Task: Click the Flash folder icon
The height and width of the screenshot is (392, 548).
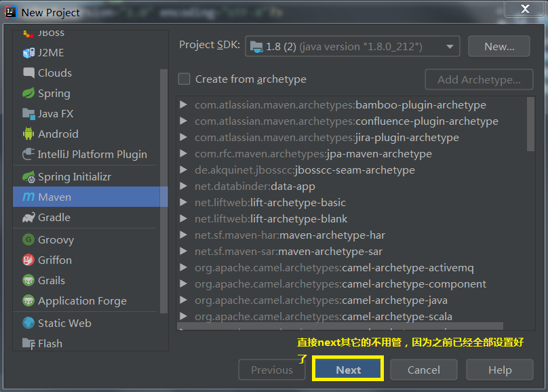Action: (28, 343)
